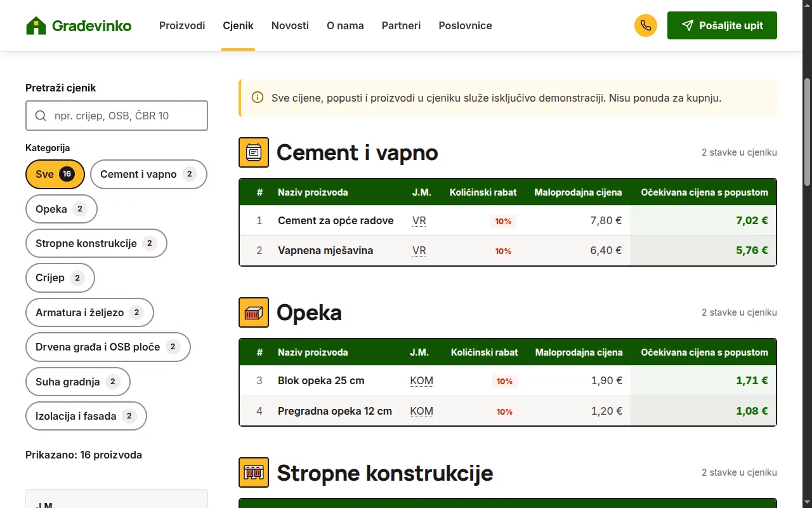Screen dimensions: 812x508
Task: Open the Proizvodi menu item
Action: (182, 25)
